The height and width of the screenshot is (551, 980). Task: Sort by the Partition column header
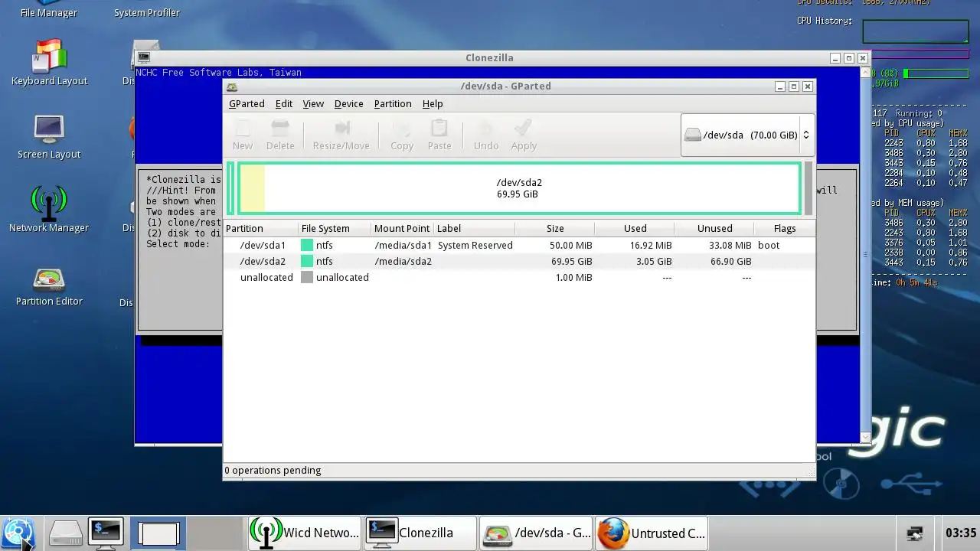[261, 228]
